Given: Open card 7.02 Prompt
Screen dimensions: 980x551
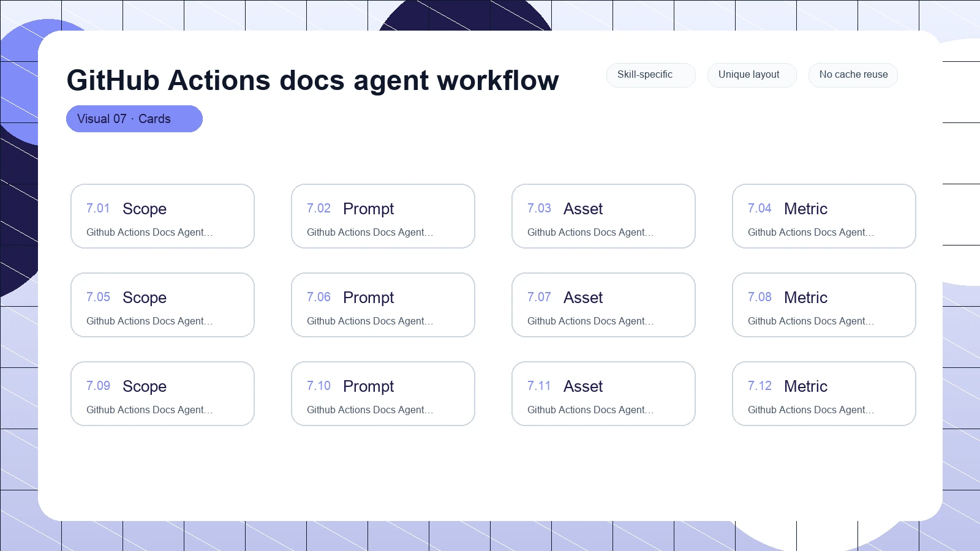Looking at the screenshot, I should click(383, 216).
